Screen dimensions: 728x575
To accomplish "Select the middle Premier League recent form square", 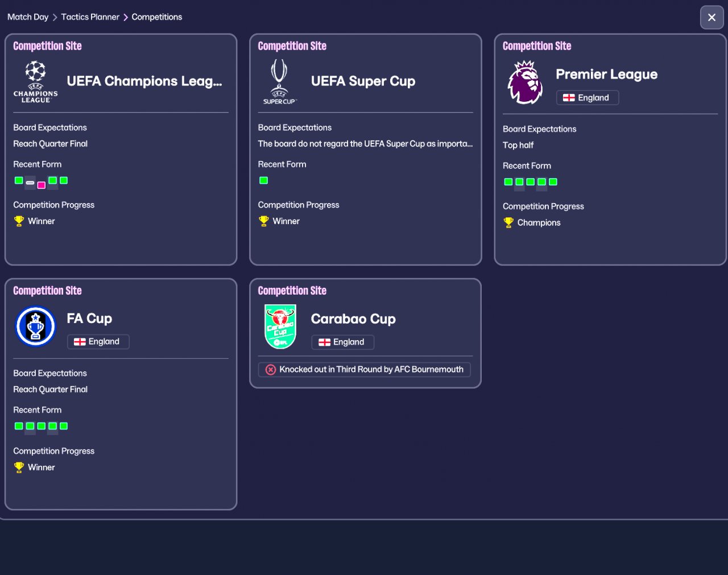I will point(531,182).
